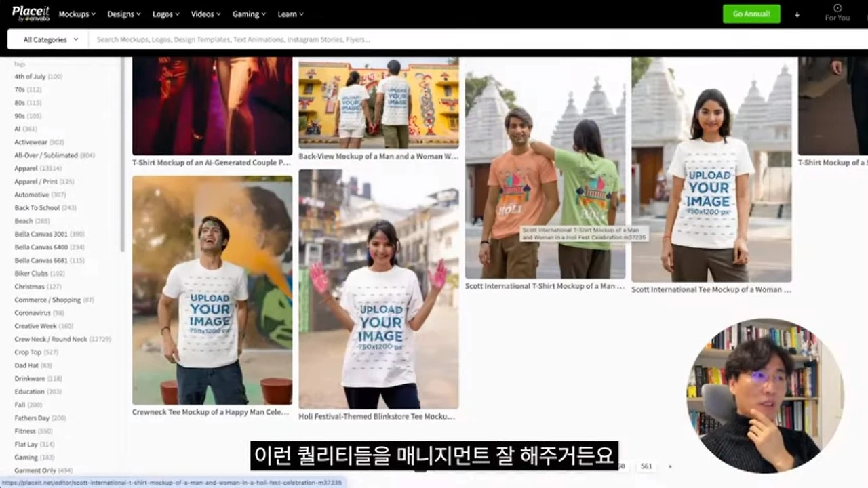Choose the Coronavirus tag
The image size is (868, 488).
[39, 313]
